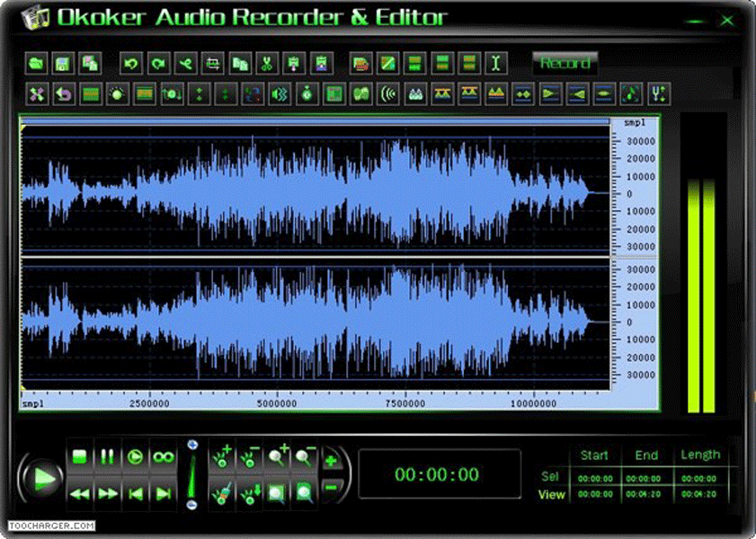Click the View row Start value
756x539 pixels.
pyautogui.click(x=595, y=495)
